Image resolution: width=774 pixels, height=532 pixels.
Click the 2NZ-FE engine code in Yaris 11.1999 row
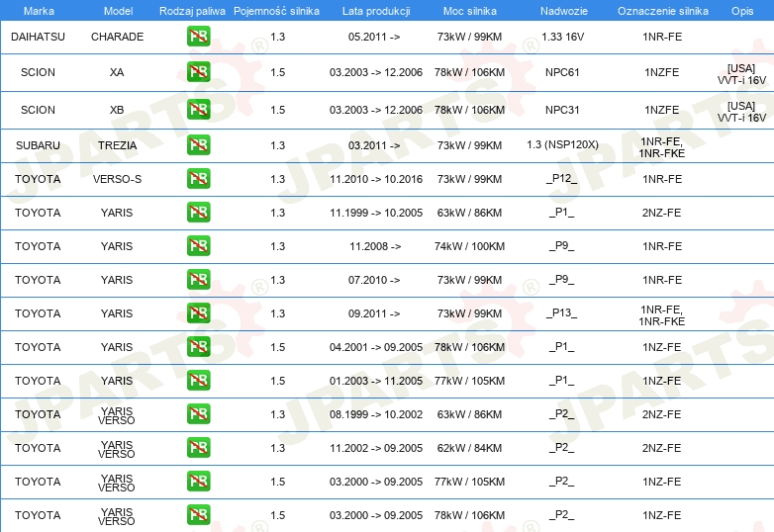coord(662,213)
